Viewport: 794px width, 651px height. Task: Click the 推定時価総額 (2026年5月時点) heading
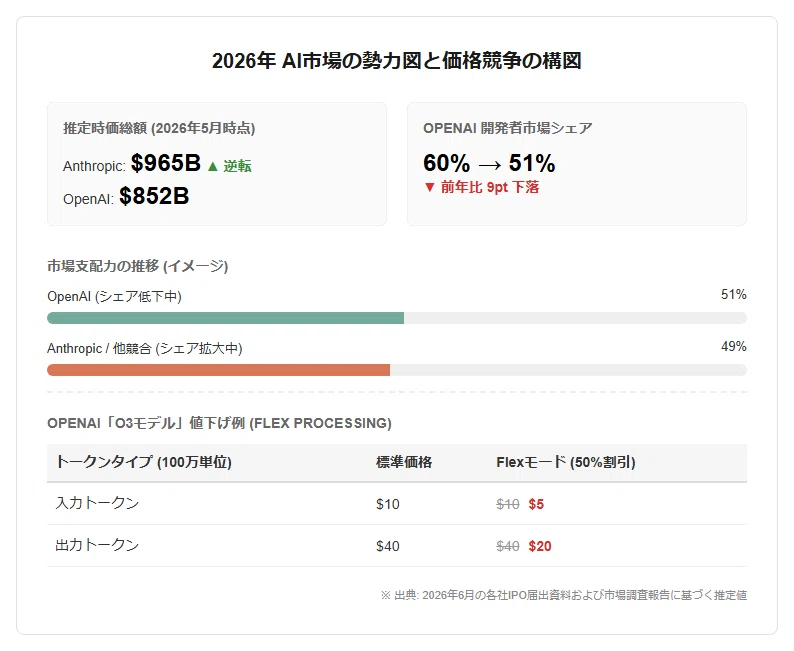[159, 128]
